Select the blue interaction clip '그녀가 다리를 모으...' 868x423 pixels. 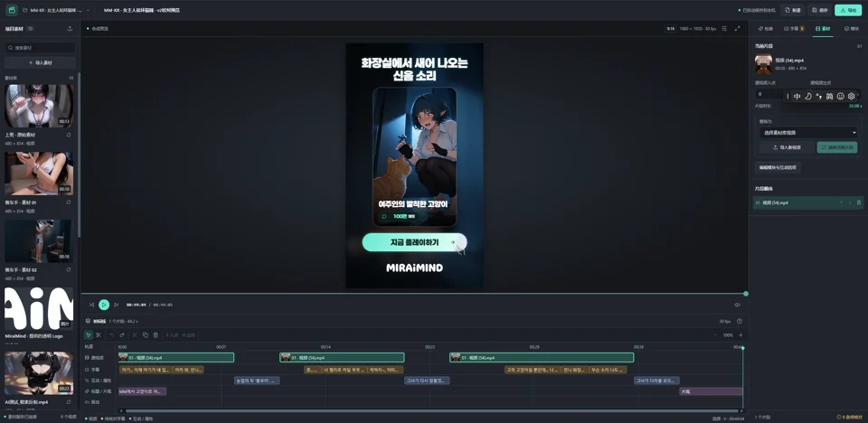(656, 381)
